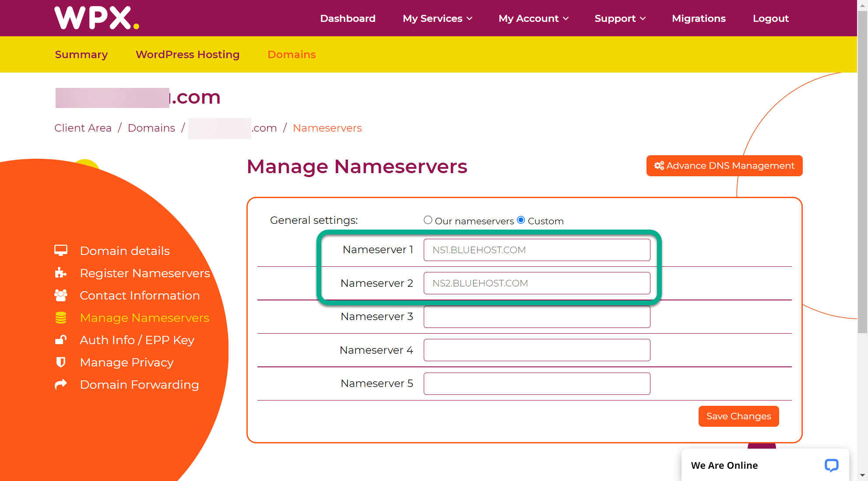Select the Custom nameservers radio option
The image size is (868, 481).
[521, 220]
